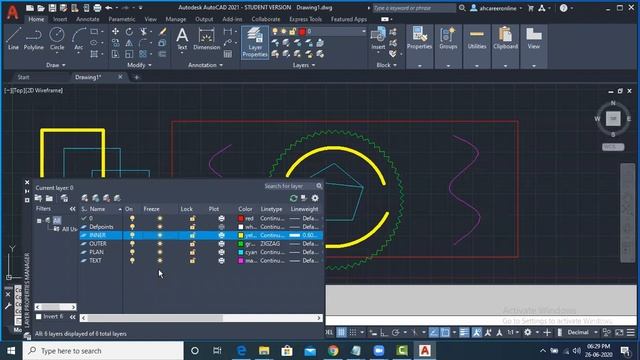Toggle grid display in the status bar

click(x=341, y=332)
